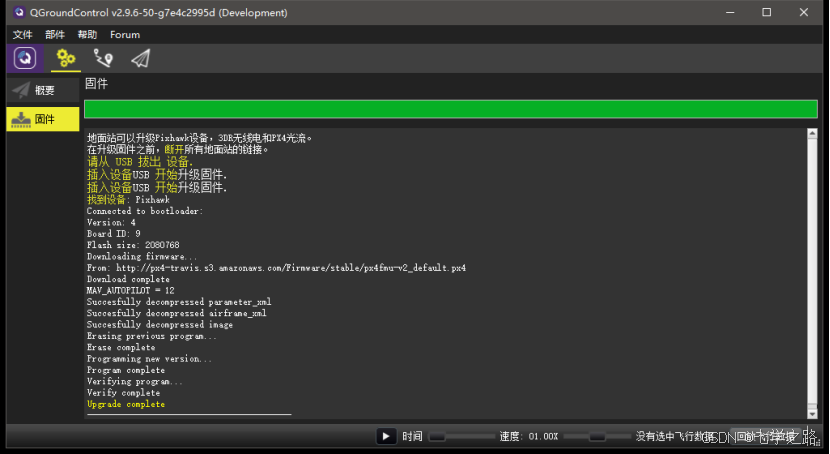Click 'Programming new version...' line
The height and width of the screenshot is (454, 830).
click(149, 359)
